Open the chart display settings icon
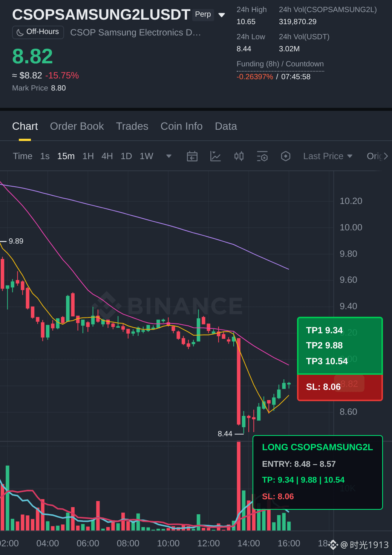 coord(262,156)
